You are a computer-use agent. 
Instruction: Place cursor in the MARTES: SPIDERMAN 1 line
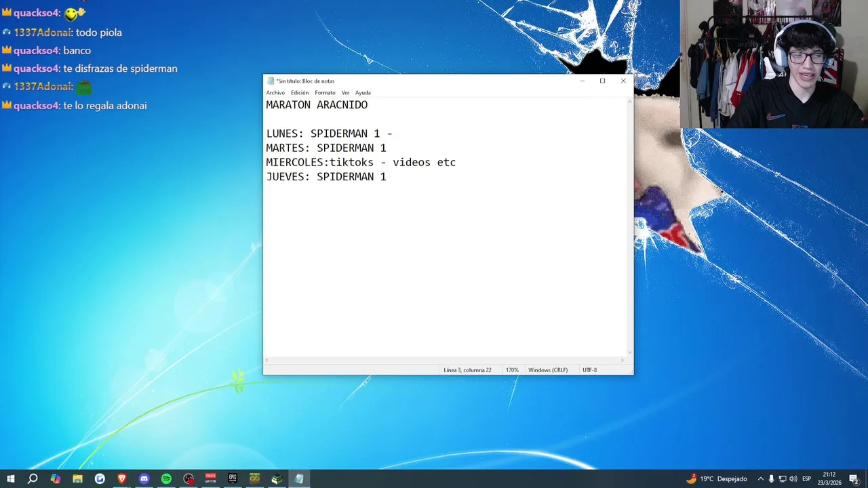[326, 148]
